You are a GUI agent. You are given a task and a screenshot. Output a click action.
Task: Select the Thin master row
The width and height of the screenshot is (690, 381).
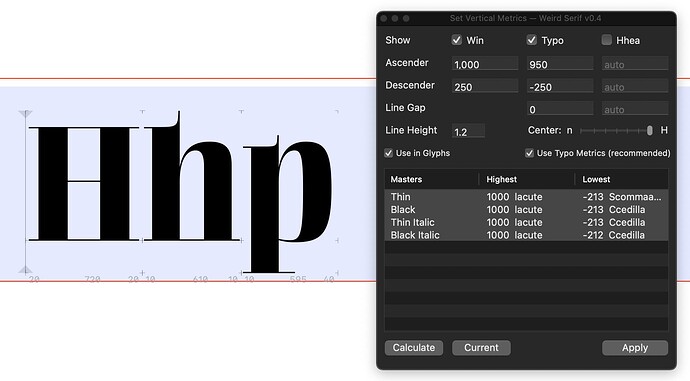coord(526,197)
